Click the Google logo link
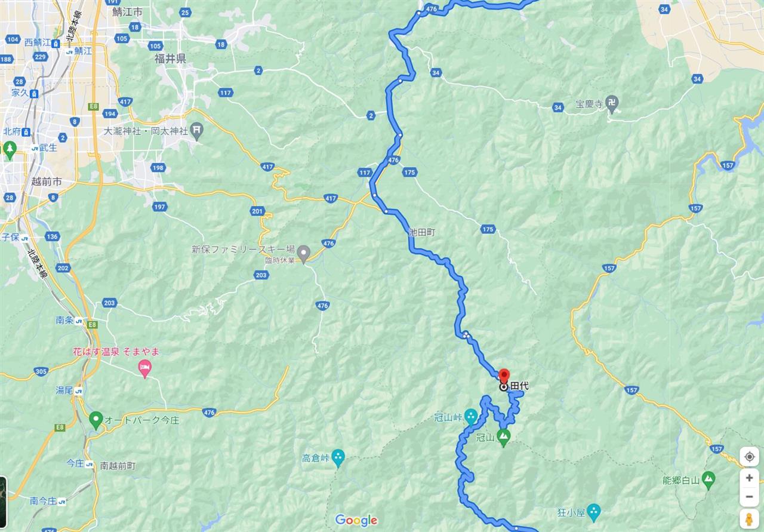 click(356, 520)
